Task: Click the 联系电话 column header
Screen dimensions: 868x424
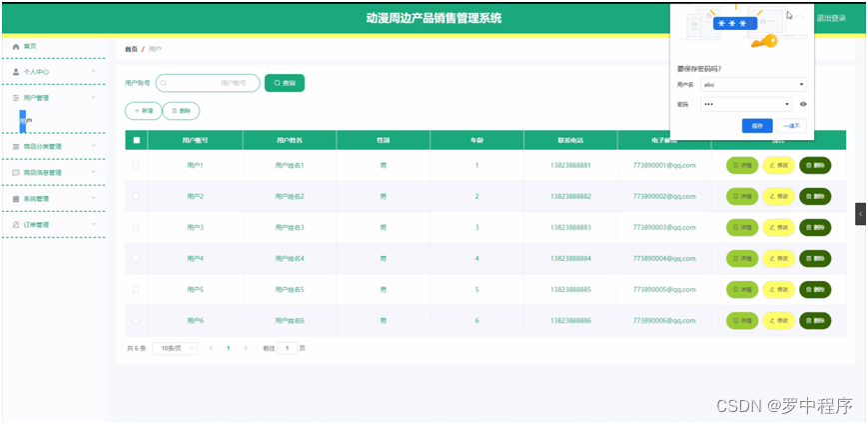Action: [570, 140]
